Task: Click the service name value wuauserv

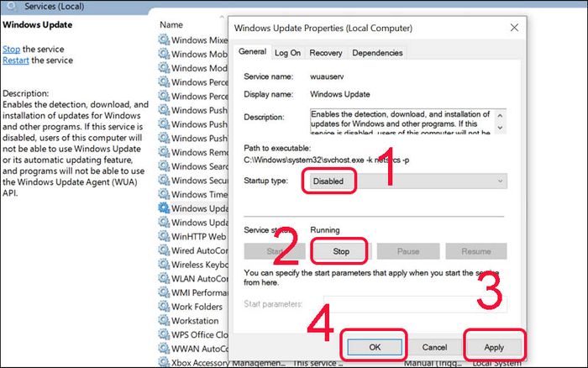Action: coord(327,76)
